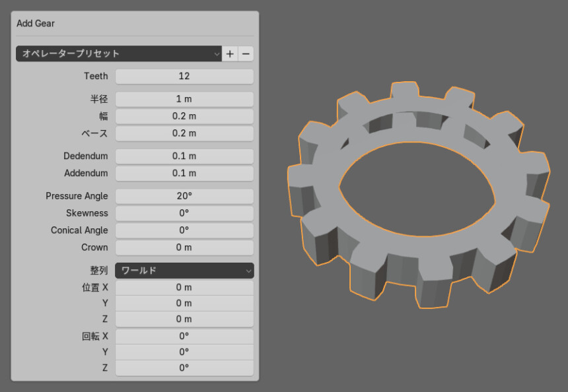Click the Dedendum label
Screen dimensions: 568x392
(85, 156)
